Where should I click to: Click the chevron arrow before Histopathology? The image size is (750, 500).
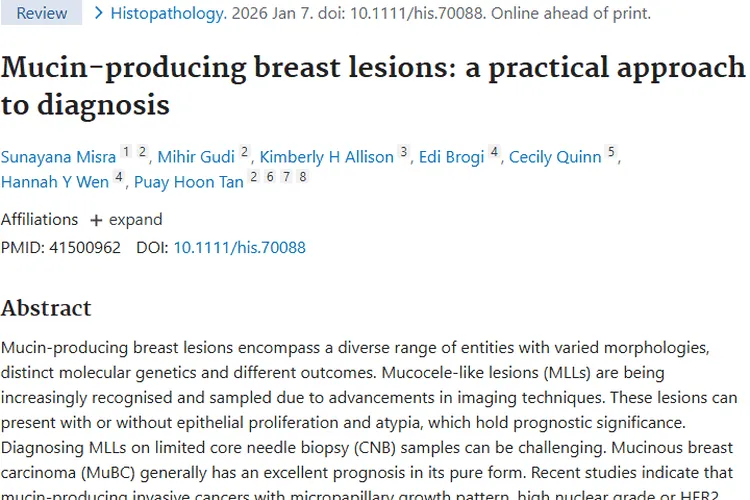point(97,13)
